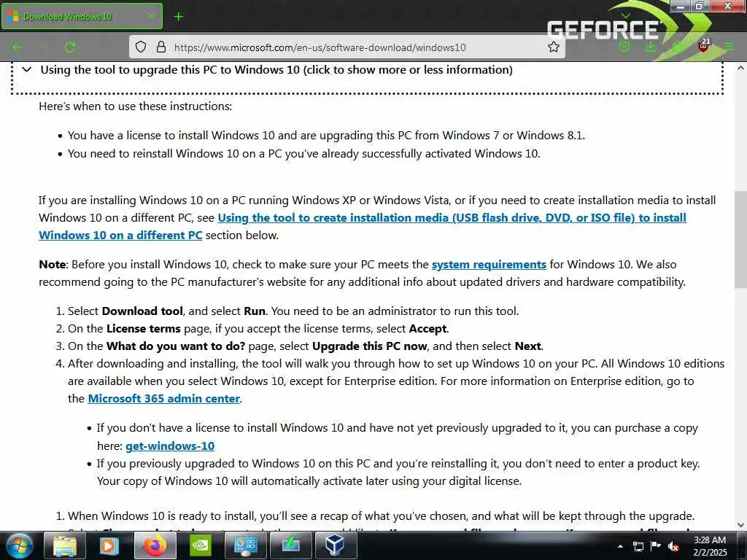Click the bold 'What do you want to do?' text
The image size is (747, 560).
[x=176, y=346]
